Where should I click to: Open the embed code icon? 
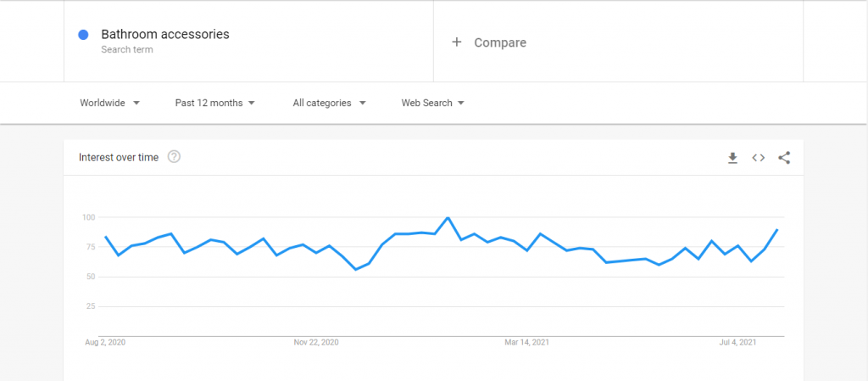click(x=759, y=158)
